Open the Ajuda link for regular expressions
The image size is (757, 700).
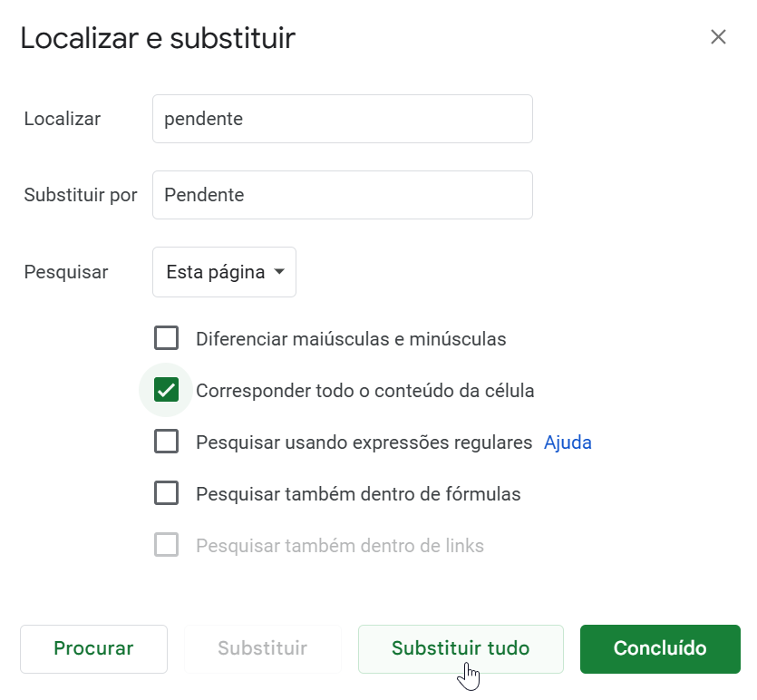point(568,442)
